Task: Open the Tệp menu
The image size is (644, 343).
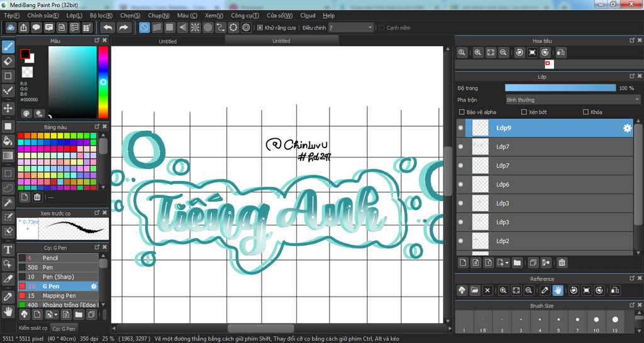Action: tap(11, 16)
